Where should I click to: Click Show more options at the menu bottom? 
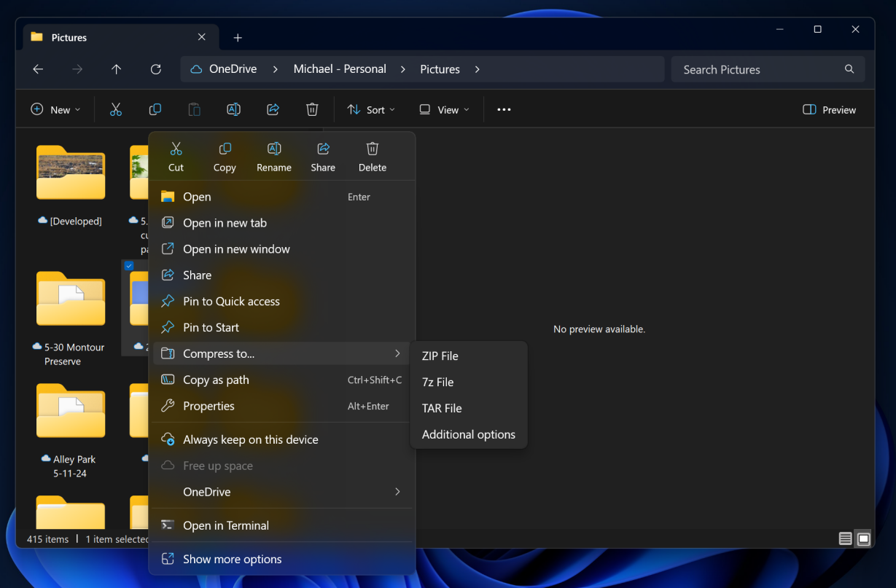[232, 559]
